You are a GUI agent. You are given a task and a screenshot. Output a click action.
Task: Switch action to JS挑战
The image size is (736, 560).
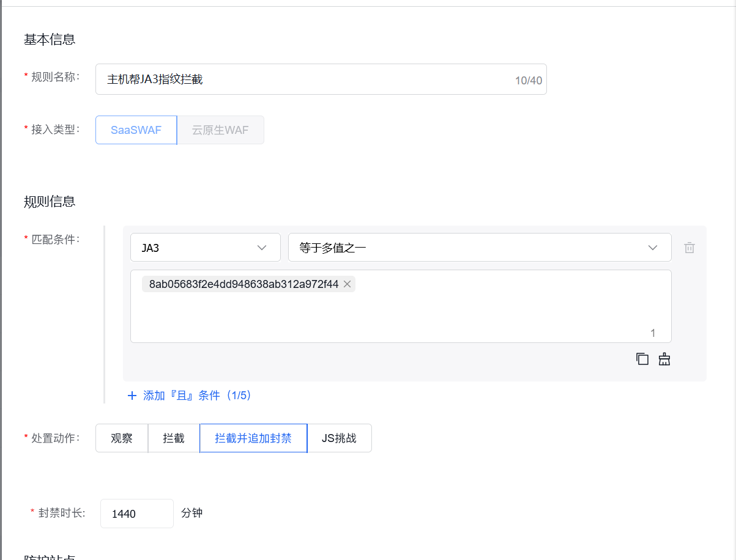(339, 438)
